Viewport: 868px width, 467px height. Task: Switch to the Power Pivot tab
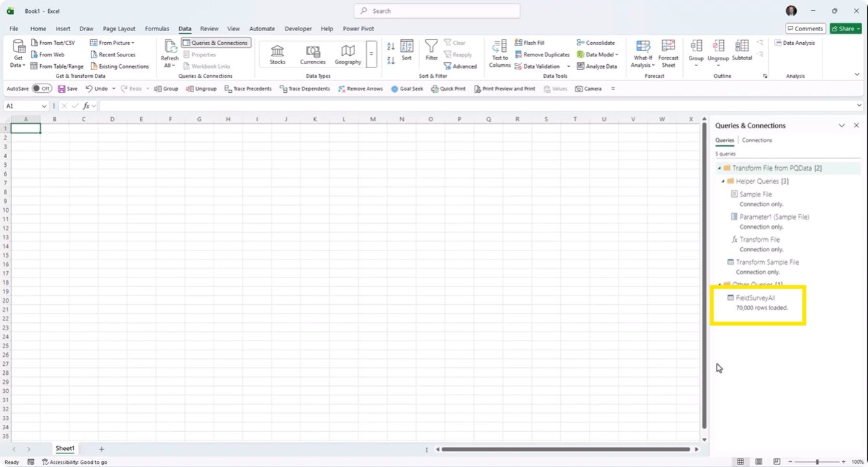[x=358, y=29]
